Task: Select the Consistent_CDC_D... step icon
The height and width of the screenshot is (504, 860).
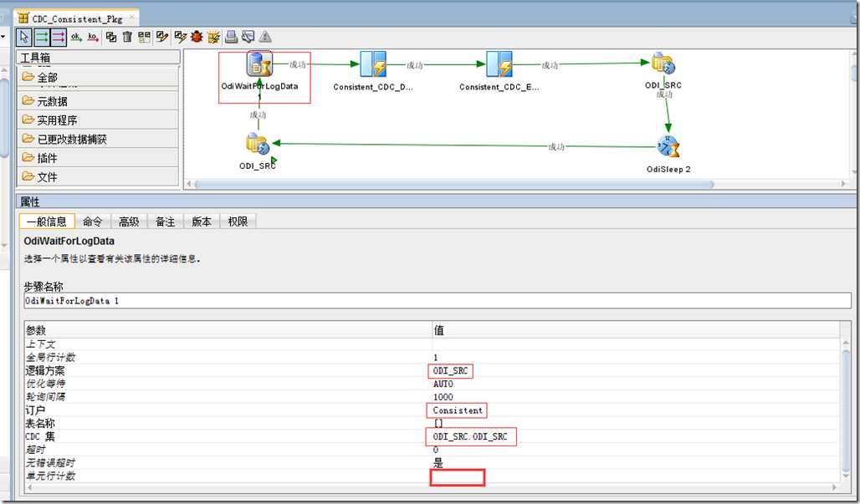Action: pos(373,64)
